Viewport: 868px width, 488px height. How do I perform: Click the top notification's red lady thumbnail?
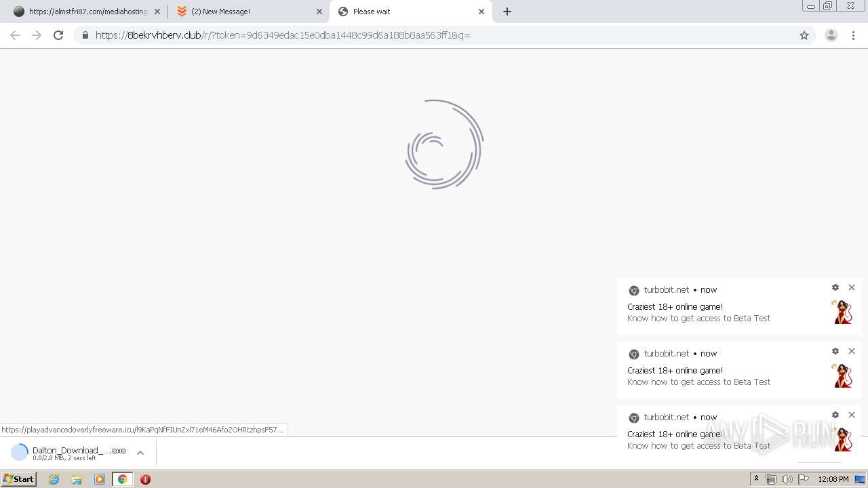coord(842,312)
